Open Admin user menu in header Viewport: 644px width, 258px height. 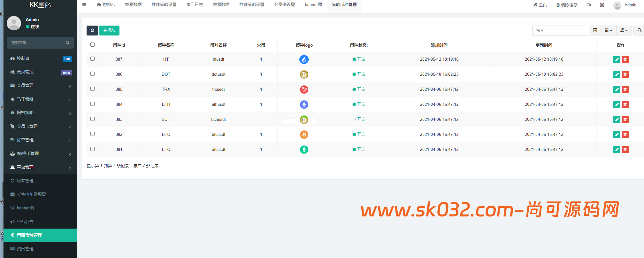pyautogui.click(x=625, y=5)
